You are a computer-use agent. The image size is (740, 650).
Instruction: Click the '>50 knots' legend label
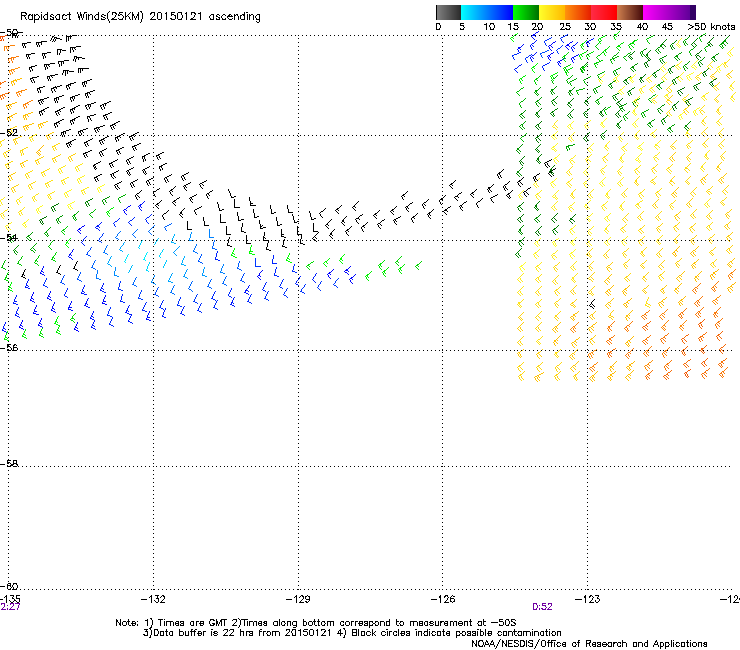711,27
